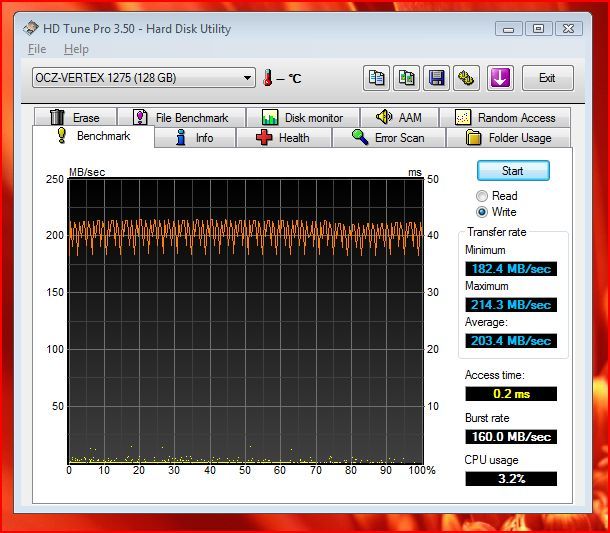Screen dimensions: 610x533
Task: Click the Transfer rate group label
Action: [x=497, y=232]
